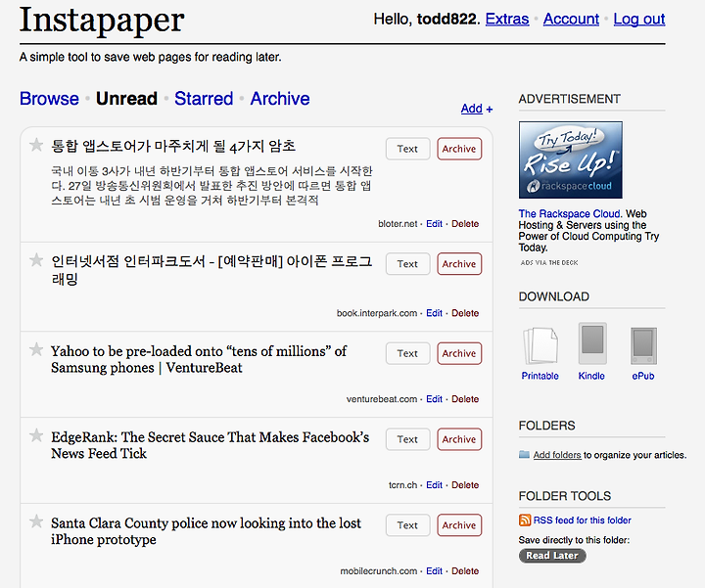Delete the tcrn.ch entry
This screenshot has width=705, height=588.
[465, 485]
